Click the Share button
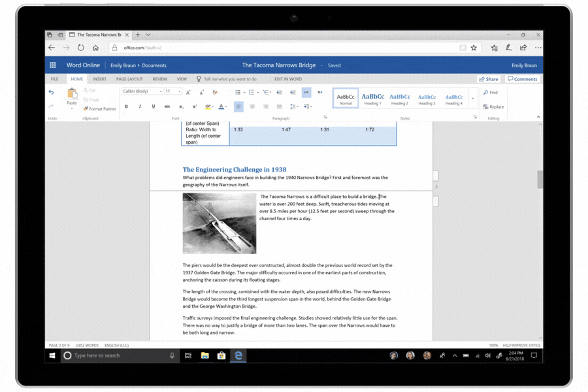588x392 pixels. (x=489, y=78)
